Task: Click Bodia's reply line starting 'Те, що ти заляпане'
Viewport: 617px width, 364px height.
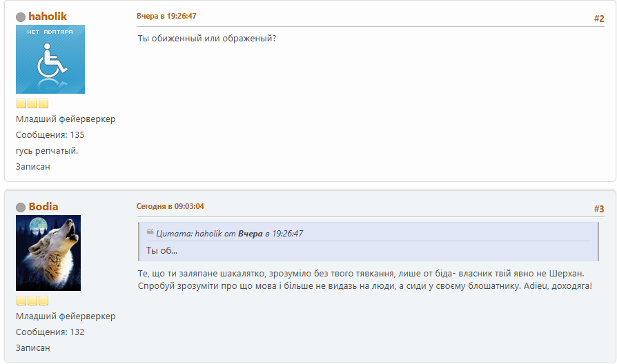Action: click(x=361, y=274)
